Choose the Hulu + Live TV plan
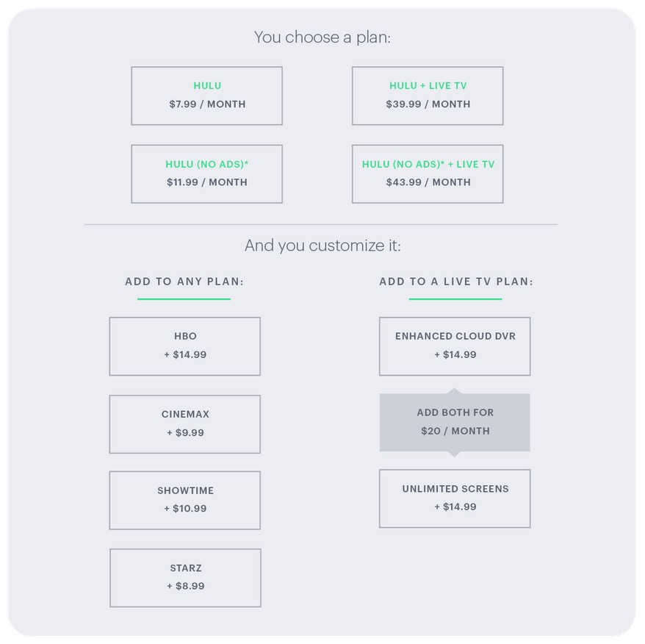Screen dimensions: 645x644 point(428,96)
